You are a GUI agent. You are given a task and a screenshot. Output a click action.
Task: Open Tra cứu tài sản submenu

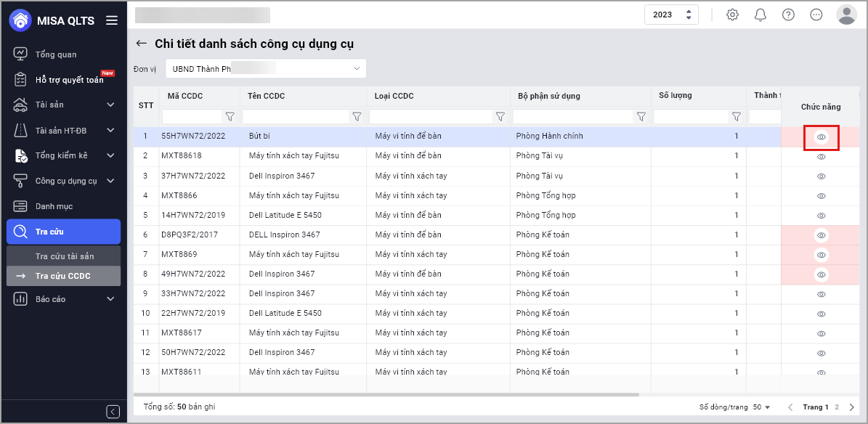tap(65, 256)
